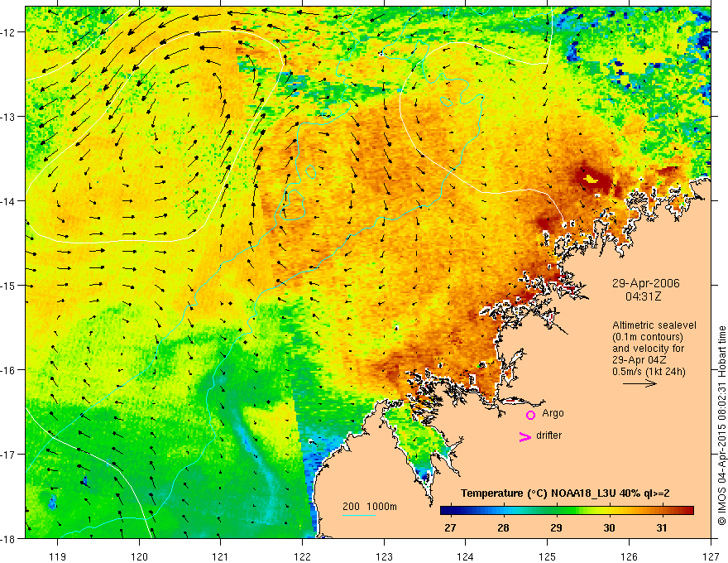Click the magenta Argo circle legend marker
Image resolution: width=728 pixels, height=563 pixels.
(x=530, y=415)
